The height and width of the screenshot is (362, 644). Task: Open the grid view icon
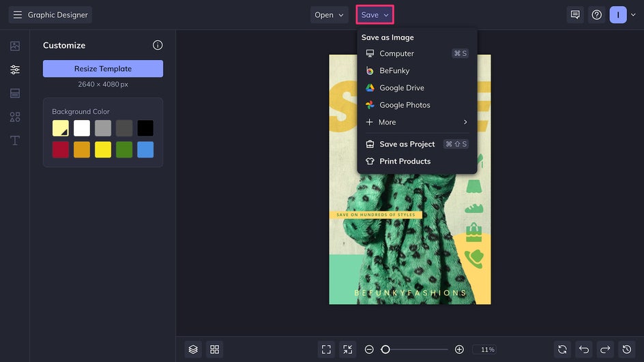(214, 349)
